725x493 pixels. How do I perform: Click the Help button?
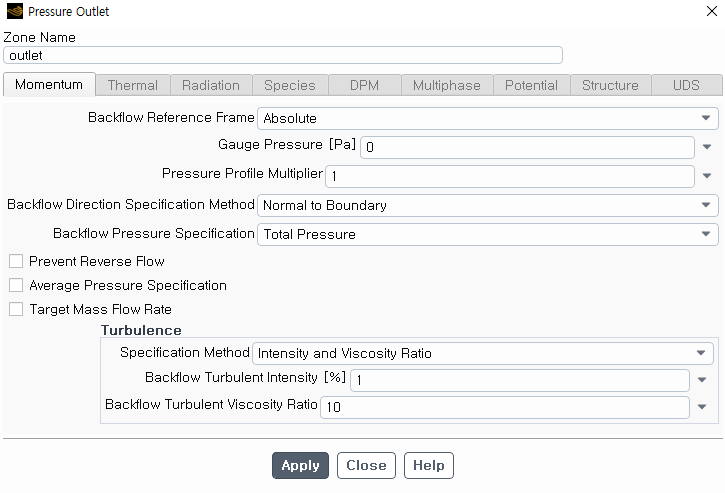[x=429, y=465]
